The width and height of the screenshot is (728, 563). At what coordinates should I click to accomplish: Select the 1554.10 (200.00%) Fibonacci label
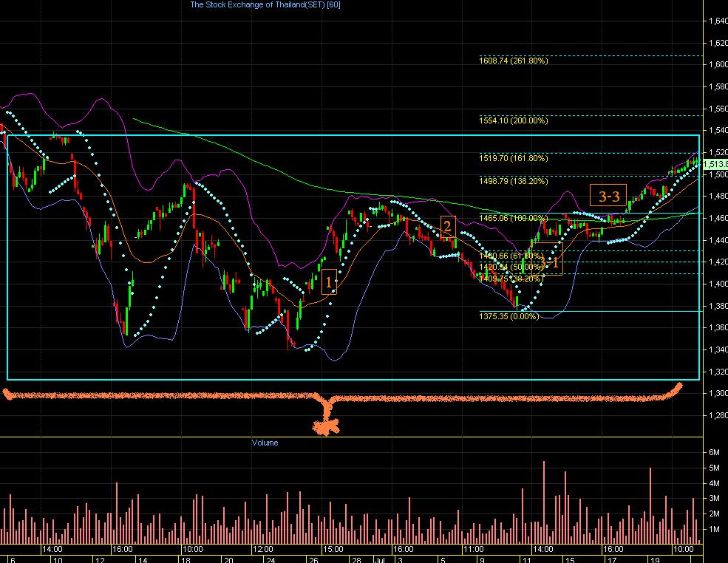tap(514, 120)
